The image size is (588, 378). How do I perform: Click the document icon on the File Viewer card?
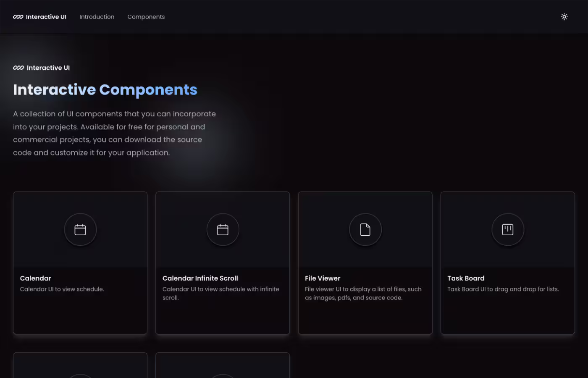(x=365, y=229)
